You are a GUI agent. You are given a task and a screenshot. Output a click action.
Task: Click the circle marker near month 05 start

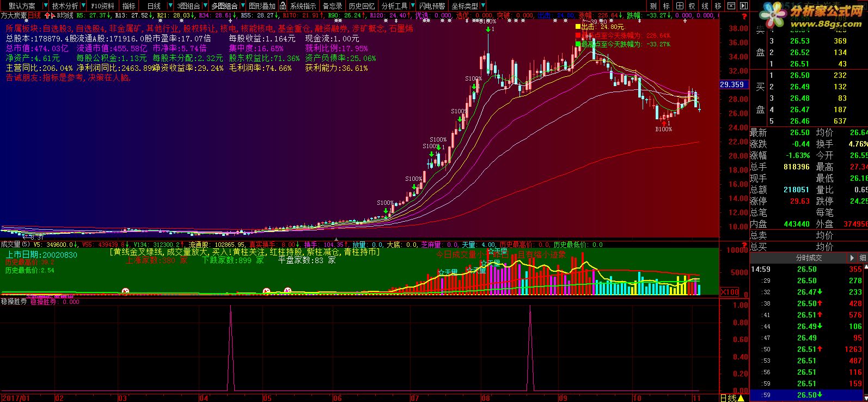pos(267,291)
